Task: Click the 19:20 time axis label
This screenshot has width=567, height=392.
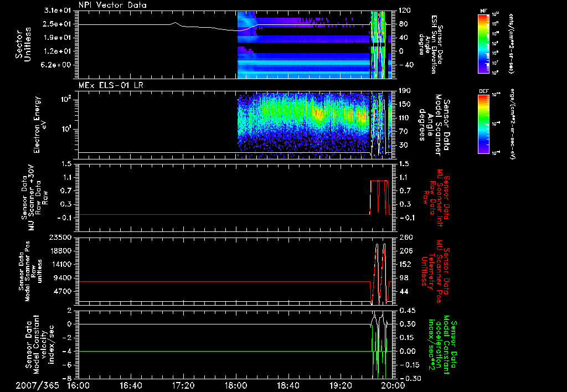Action: pos(341,385)
